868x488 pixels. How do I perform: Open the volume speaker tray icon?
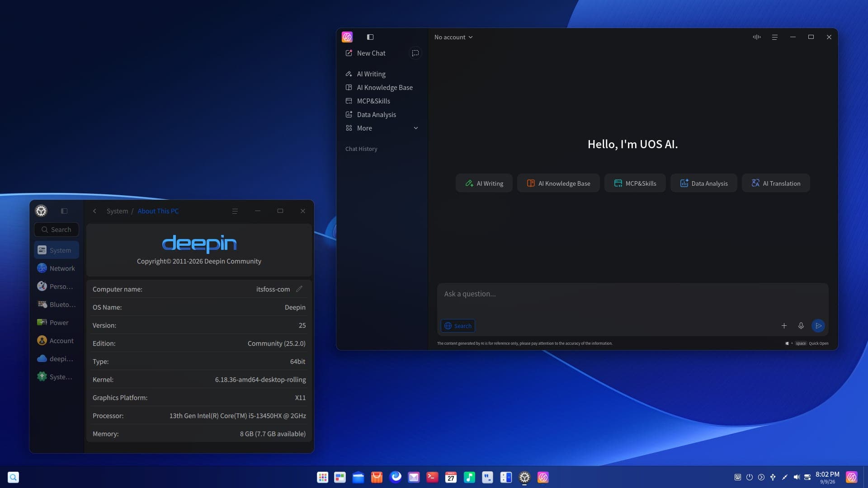tap(796, 477)
